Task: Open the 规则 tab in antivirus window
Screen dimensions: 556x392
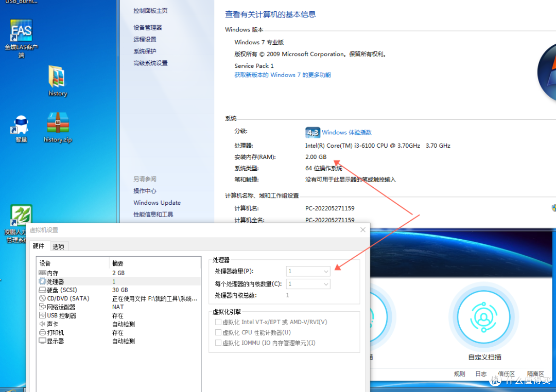Action: (459, 373)
